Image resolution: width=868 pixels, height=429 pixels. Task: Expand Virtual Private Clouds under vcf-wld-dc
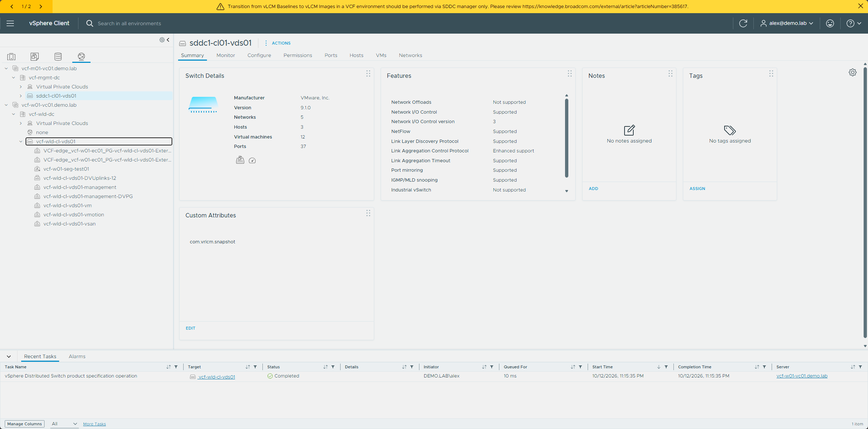(x=21, y=123)
